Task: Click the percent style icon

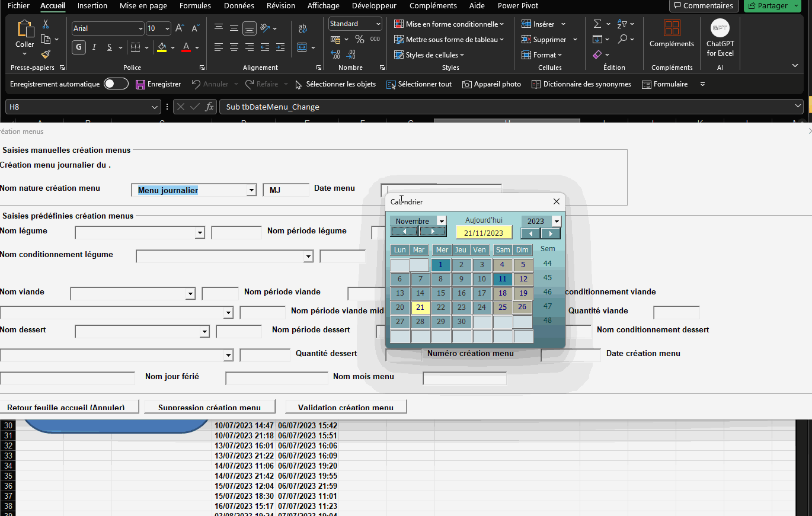Action: click(359, 39)
